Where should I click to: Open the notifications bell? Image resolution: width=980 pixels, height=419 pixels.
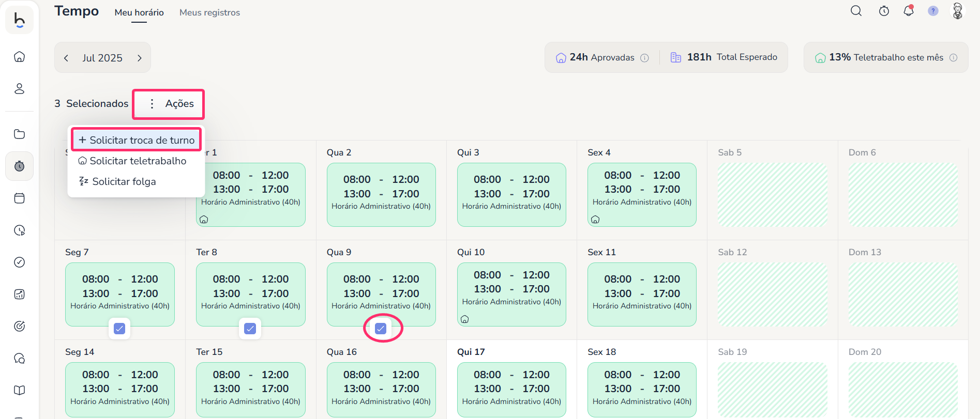point(909,11)
